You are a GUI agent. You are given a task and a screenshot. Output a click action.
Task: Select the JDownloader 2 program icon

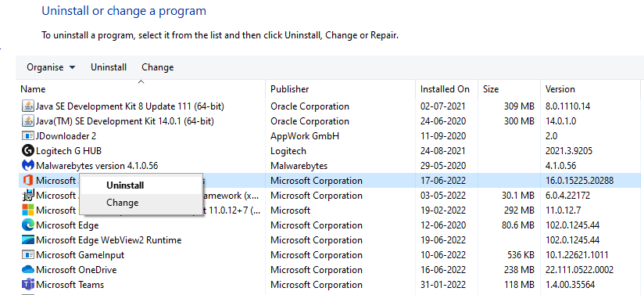[x=27, y=136]
